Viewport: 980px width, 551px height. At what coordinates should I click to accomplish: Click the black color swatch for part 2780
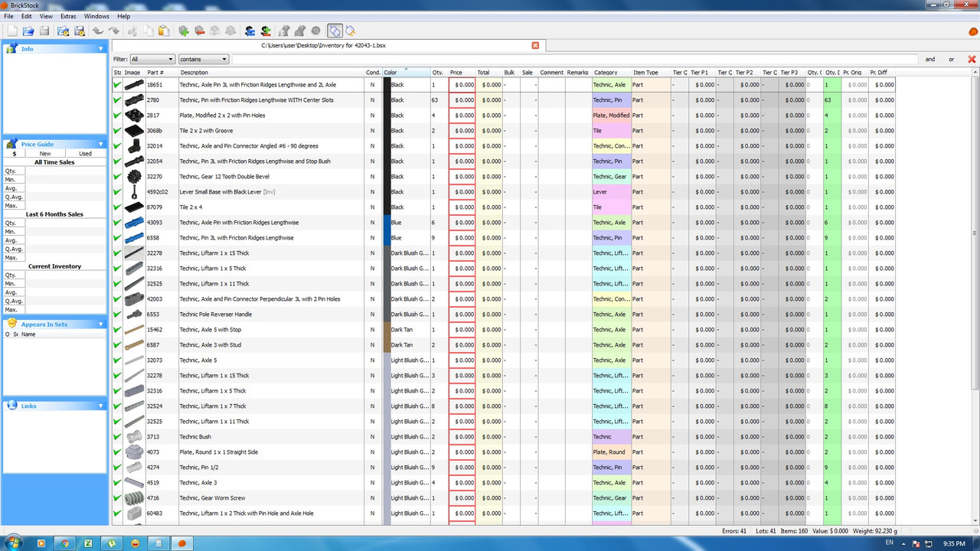click(387, 100)
